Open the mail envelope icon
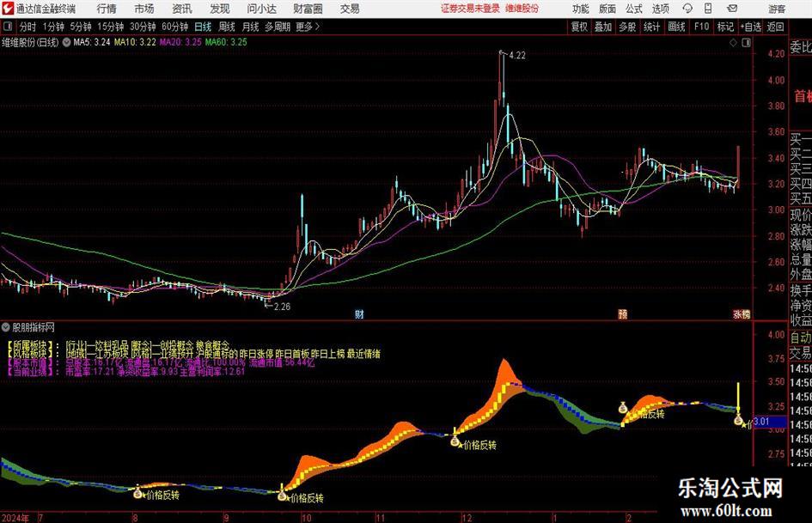This screenshot has height=523, width=812. pos(732,9)
